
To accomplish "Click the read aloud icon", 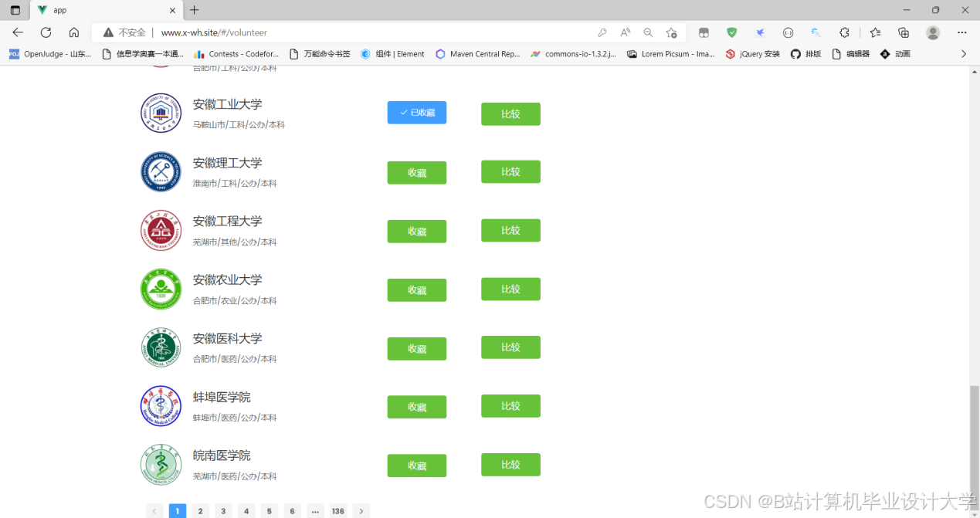I will pos(626,32).
